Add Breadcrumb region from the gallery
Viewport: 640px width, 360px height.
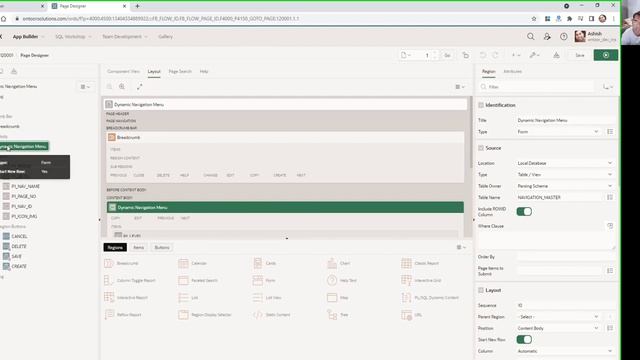[121, 263]
